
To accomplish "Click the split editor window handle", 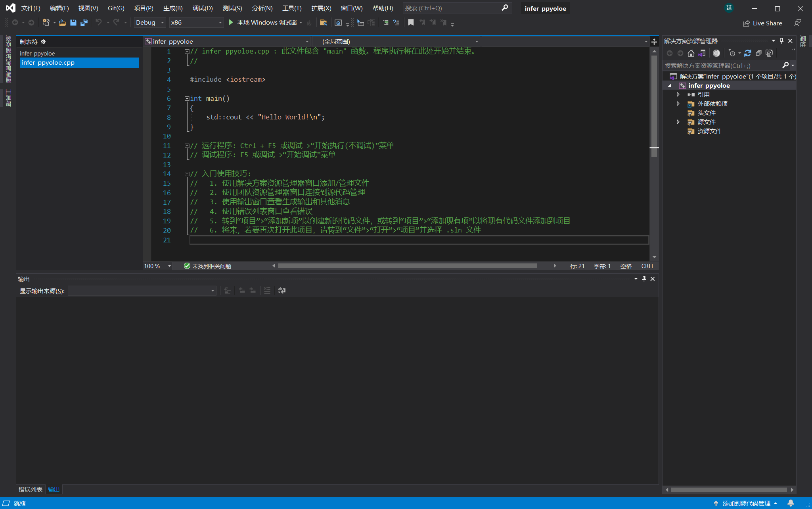I will click(x=654, y=42).
